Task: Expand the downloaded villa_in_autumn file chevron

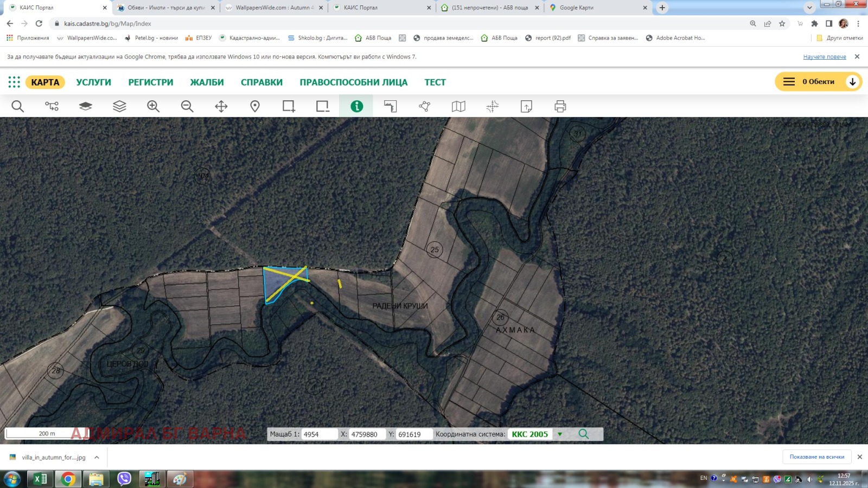Action: click(x=97, y=457)
